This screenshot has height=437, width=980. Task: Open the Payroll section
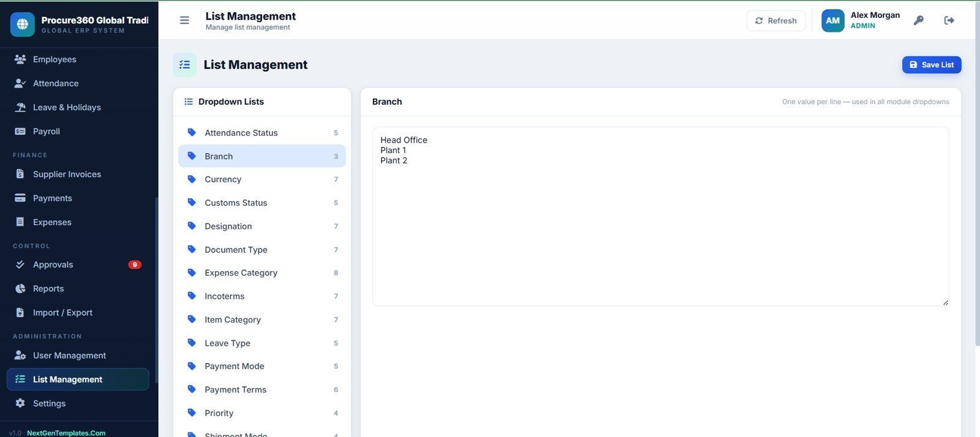coord(78,131)
